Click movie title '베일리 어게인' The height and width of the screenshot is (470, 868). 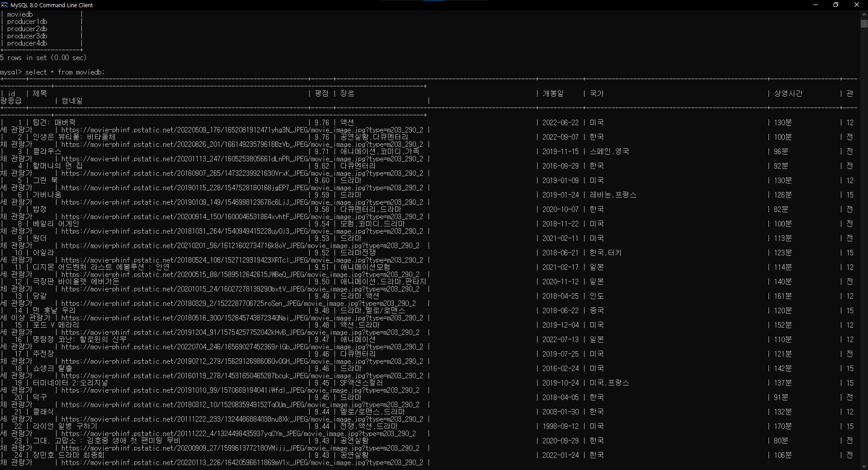point(56,224)
